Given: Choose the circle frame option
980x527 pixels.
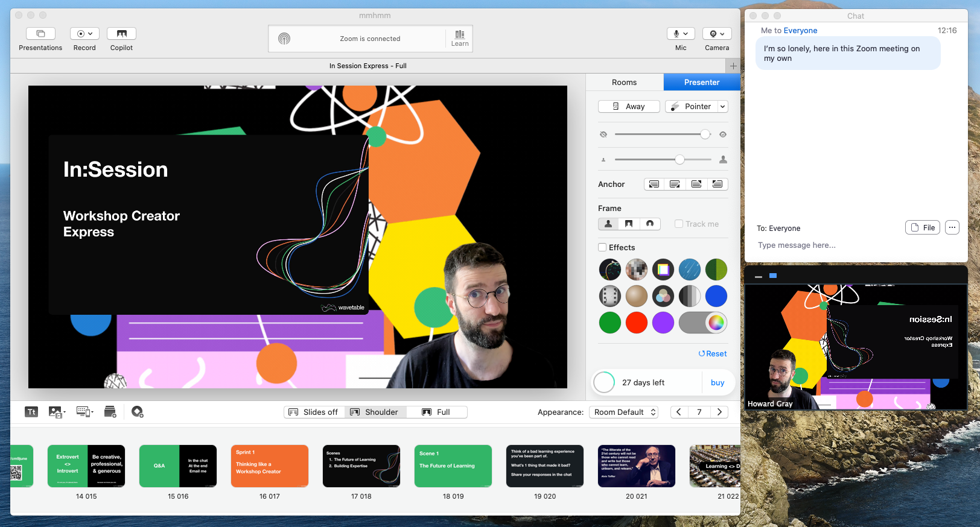Looking at the screenshot, I should 650,224.
